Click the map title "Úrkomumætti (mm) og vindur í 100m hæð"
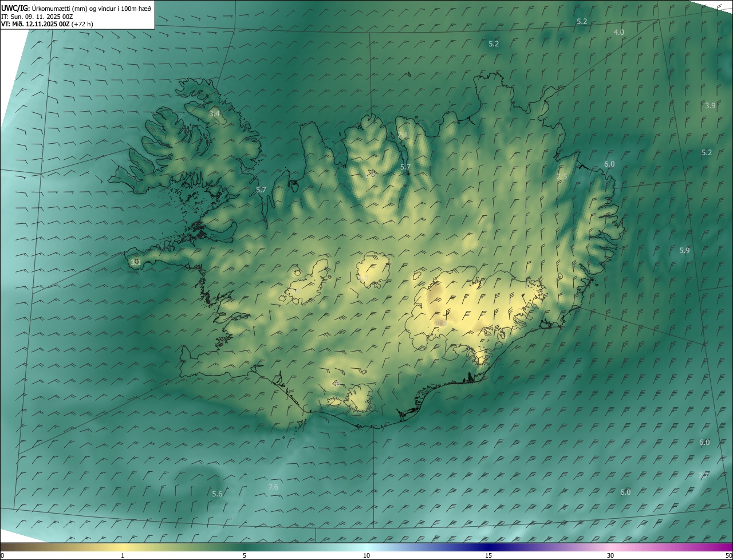The image size is (733, 560). (91, 9)
